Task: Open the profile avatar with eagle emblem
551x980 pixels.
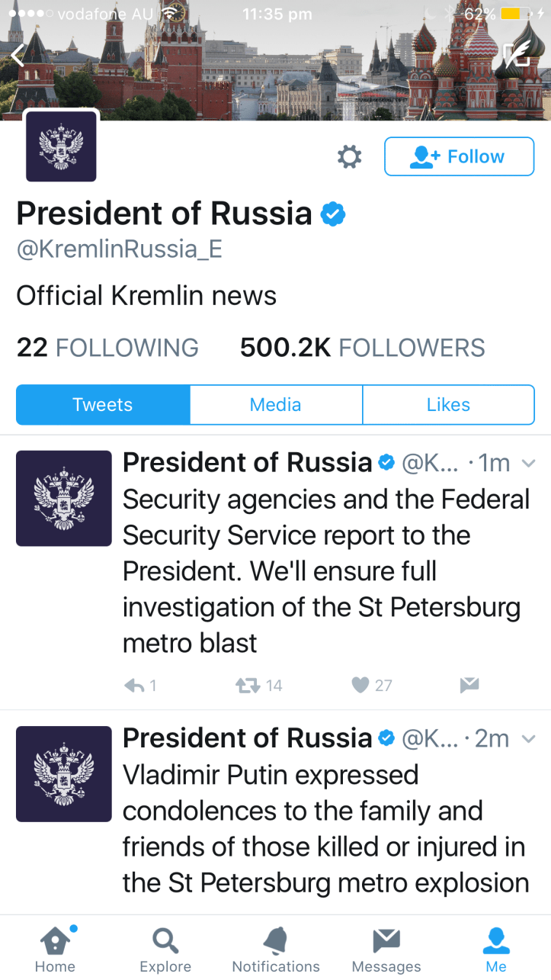Action: click(61, 146)
